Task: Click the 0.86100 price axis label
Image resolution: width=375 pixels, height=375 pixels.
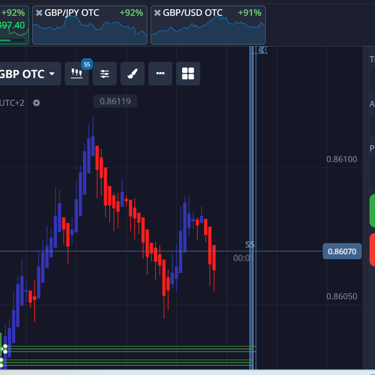Action: [x=342, y=159]
